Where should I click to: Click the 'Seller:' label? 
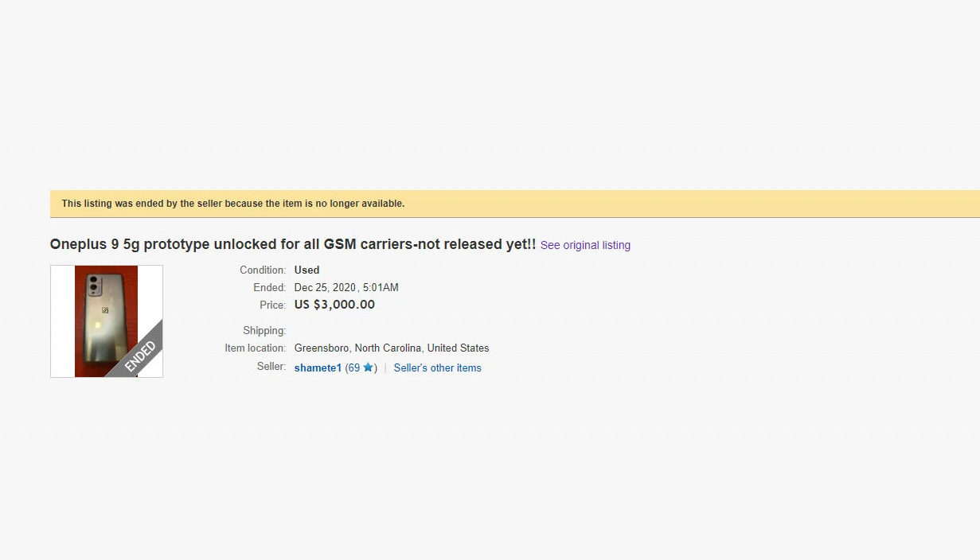271,367
